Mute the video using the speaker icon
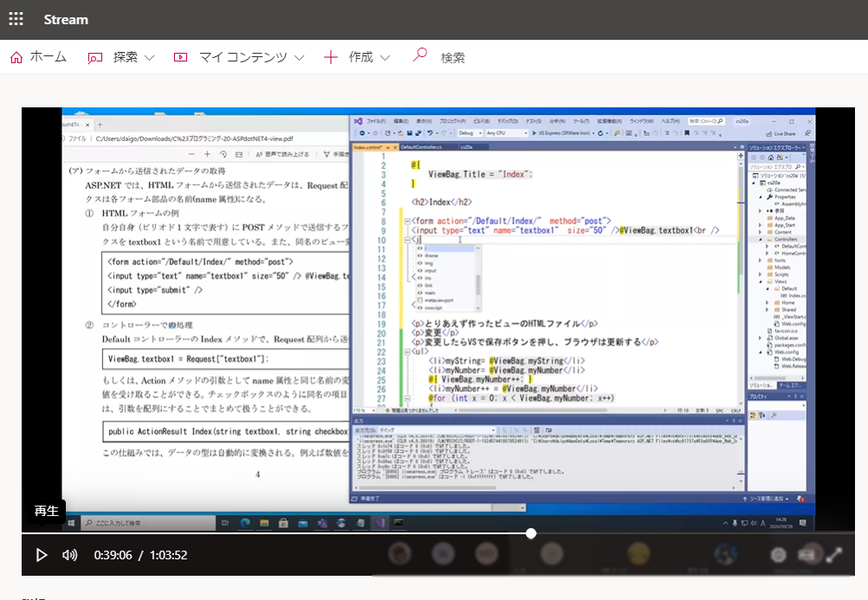 click(x=70, y=555)
